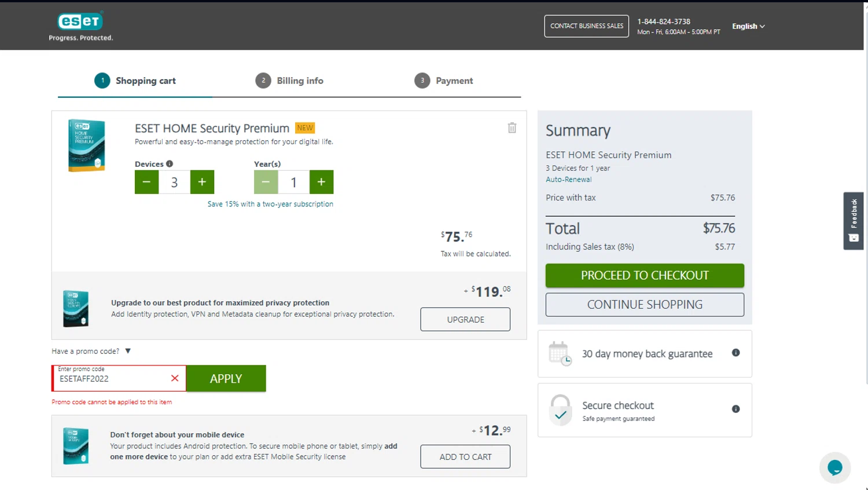The image size is (868, 490).
Task: Remove product with the trash icon
Action: [x=512, y=128]
